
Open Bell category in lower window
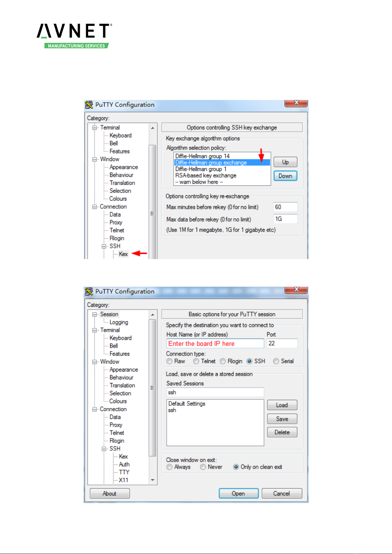pos(113,346)
